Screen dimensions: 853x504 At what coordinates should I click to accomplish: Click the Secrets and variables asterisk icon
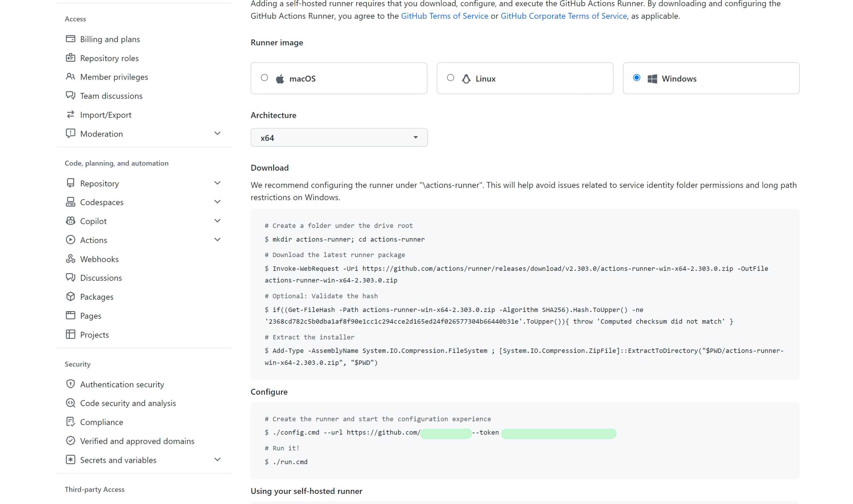70,460
